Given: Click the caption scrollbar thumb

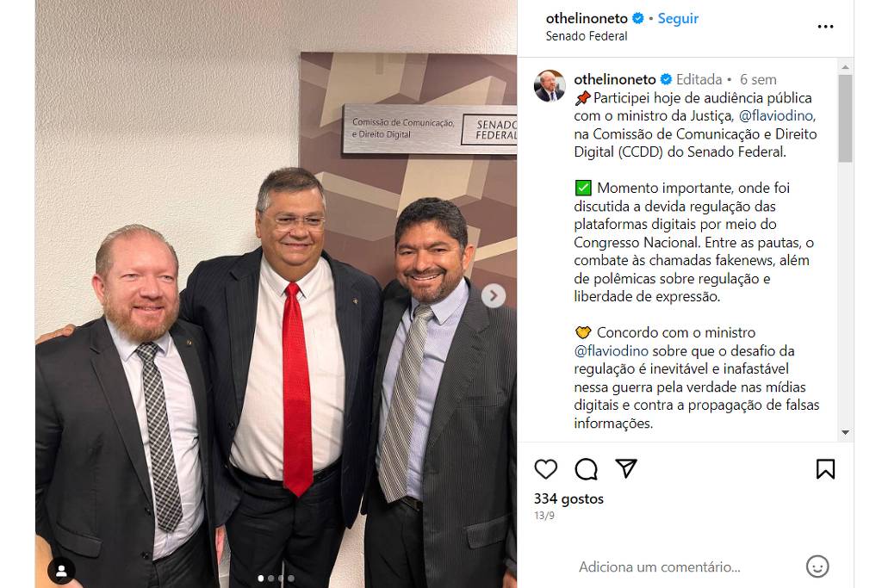Looking at the screenshot, I should [x=845, y=119].
